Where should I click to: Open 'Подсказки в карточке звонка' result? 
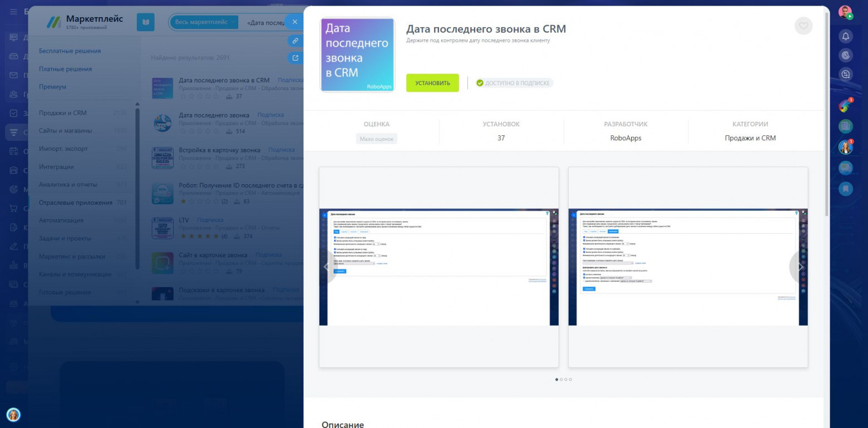(x=221, y=289)
